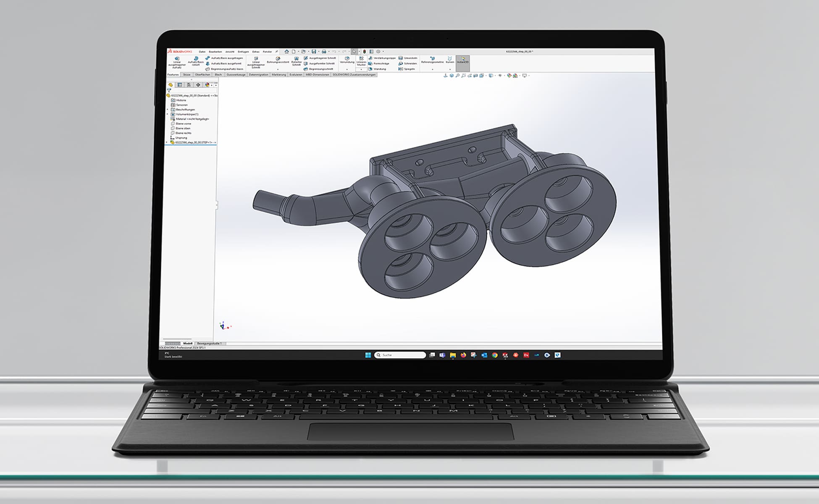The height and width of the screenshot is (504, 819).
Task: Switch to the Skizze tab
Action: pos(186,75)
